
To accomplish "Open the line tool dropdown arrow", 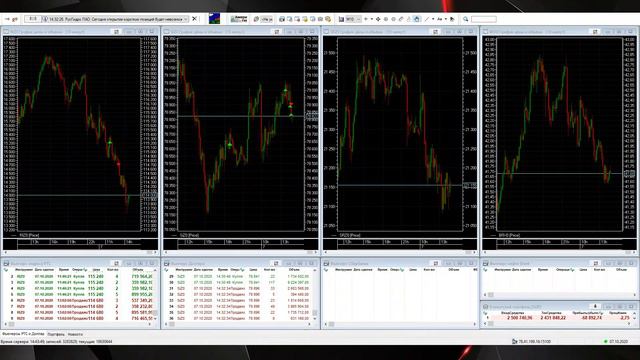I will tap(433, 19).
